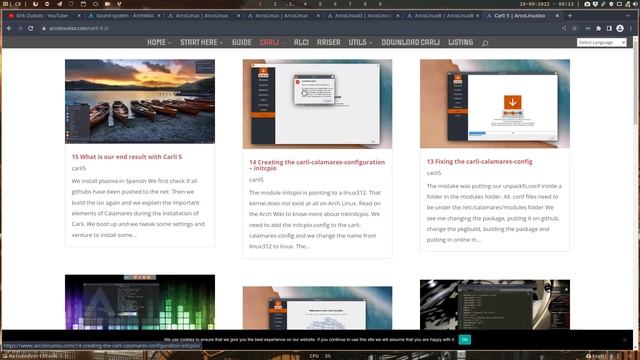Open Calamares welcome screen thumbnail at bottom
This screenshot has width=640, height=360.
(x=317, y=308)
